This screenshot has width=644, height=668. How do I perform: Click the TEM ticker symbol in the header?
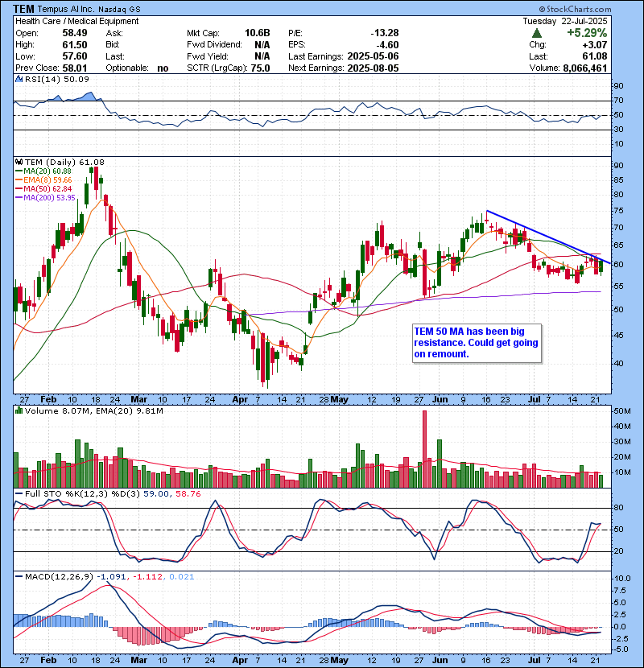[x=24, y=9]
